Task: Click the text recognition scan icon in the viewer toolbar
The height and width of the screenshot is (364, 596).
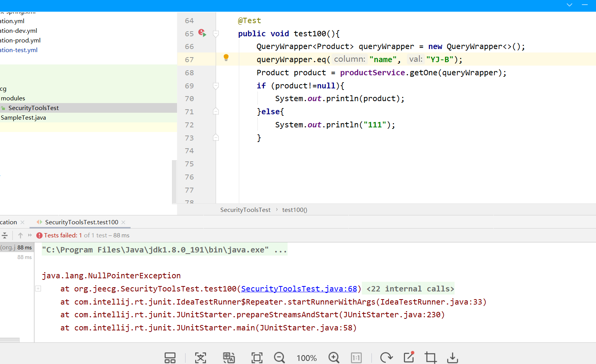Action: pos(201,358)
